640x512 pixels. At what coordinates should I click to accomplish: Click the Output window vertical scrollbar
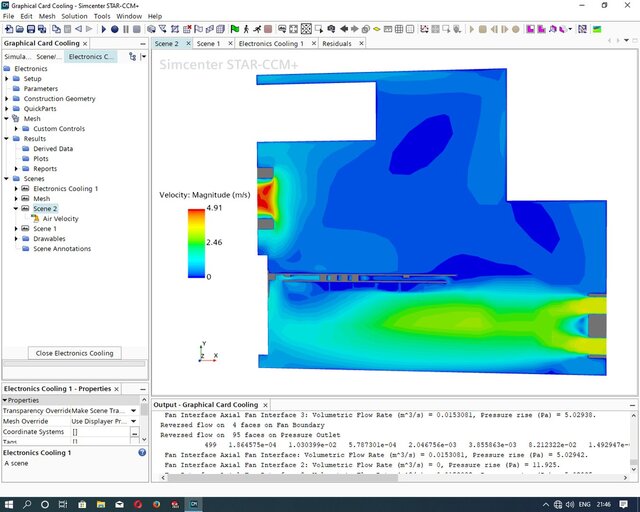point(633,462)
